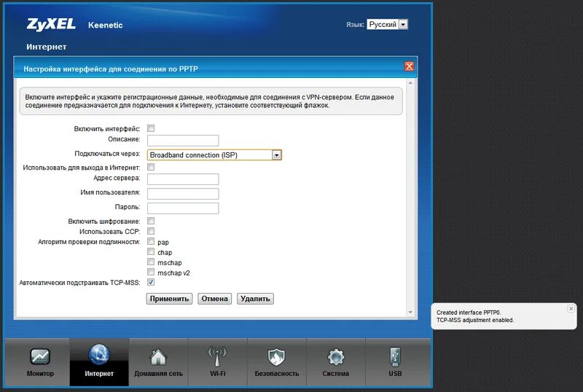Click the TCP-MSS adjustment enabled message
The image size is (583, 392).
[475, 320]
